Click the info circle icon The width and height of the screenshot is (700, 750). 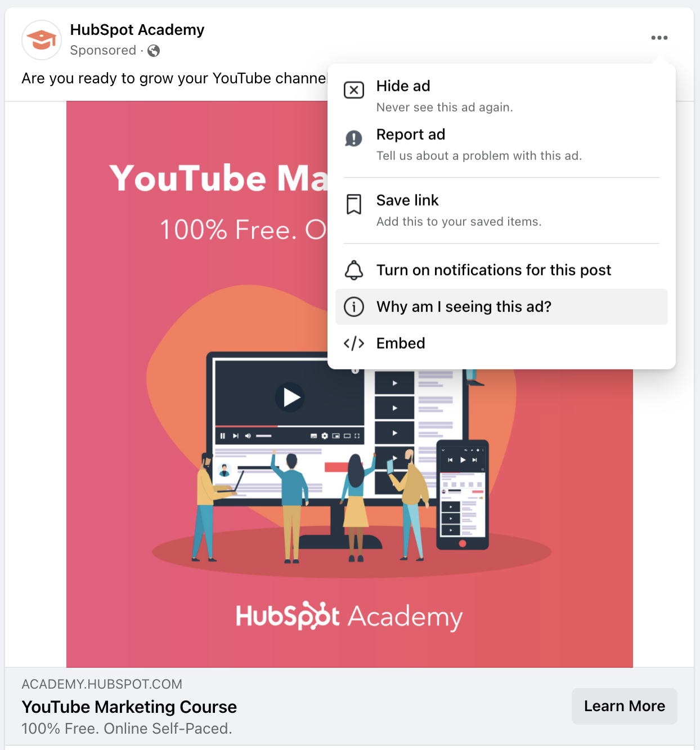point(354,307)
